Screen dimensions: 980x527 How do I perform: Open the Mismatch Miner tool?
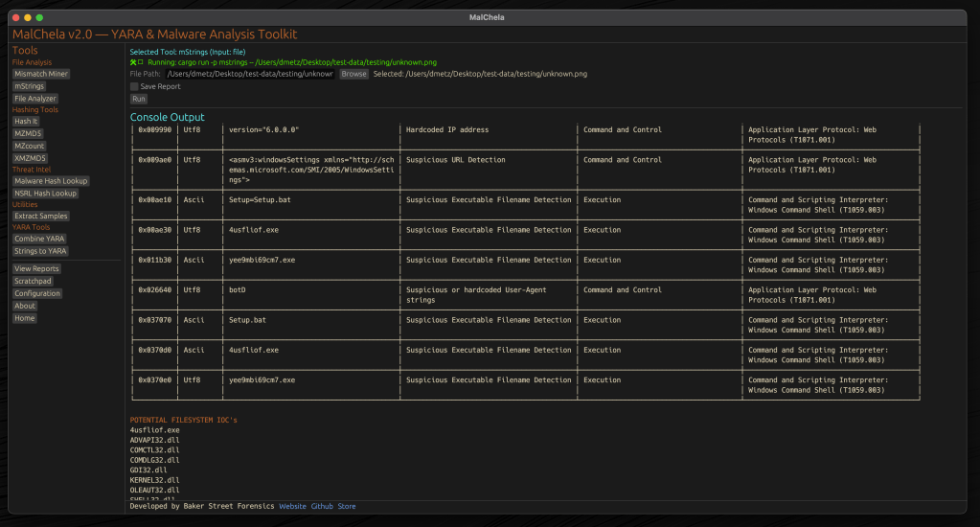pyautogui.click(x=40, y=74)
